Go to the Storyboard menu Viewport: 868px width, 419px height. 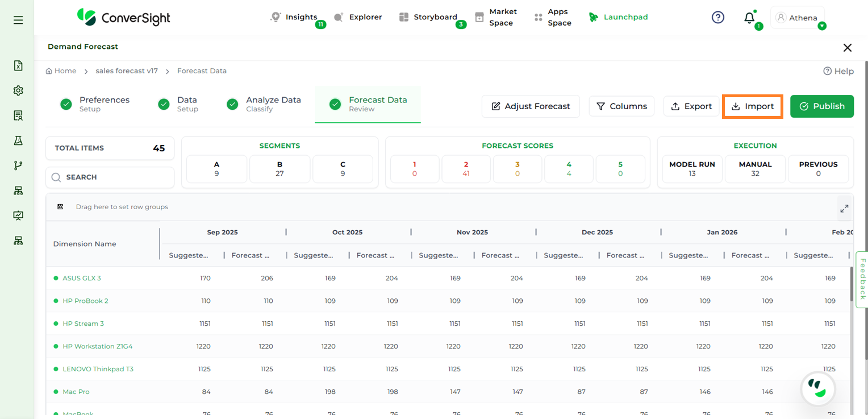[435, 17]
